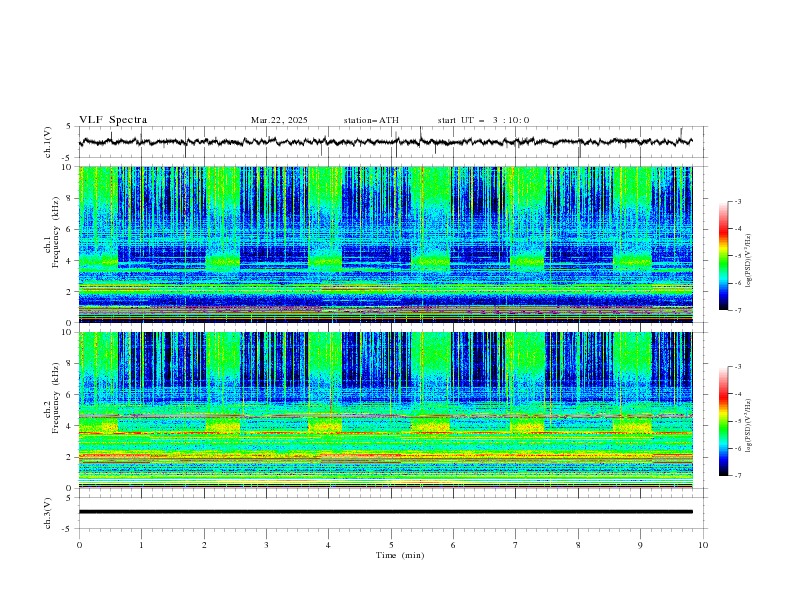Screen dimensions: 792x612
Task: Click the "0" tick on the time axis
Action: 79,545
